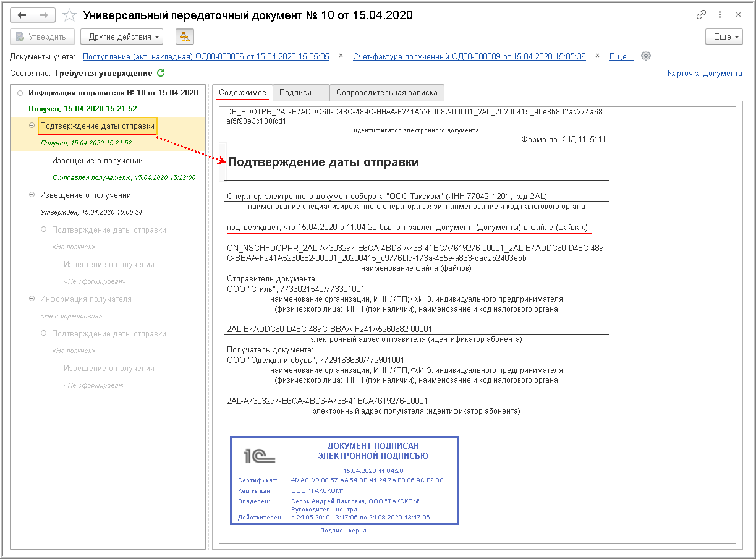This screenshot has height=559, width=756.
Task: Click document heading Подтверждение даты отправки
Action: [324, 163]
